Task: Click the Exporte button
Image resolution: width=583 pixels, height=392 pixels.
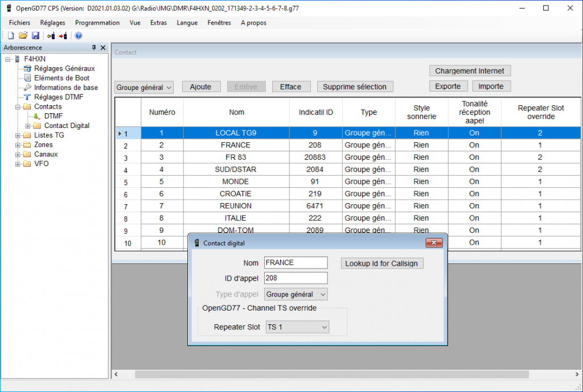Action: tap(448, 86)
